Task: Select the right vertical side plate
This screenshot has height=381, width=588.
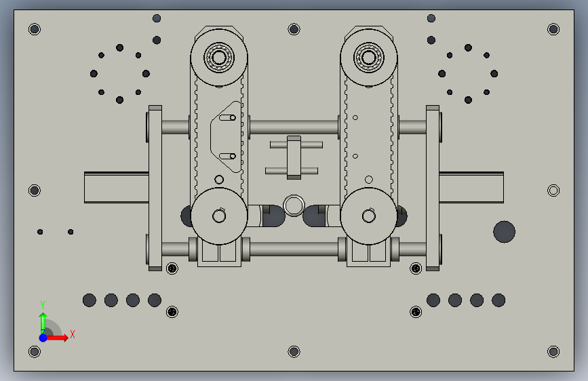Action: (433, 188)
